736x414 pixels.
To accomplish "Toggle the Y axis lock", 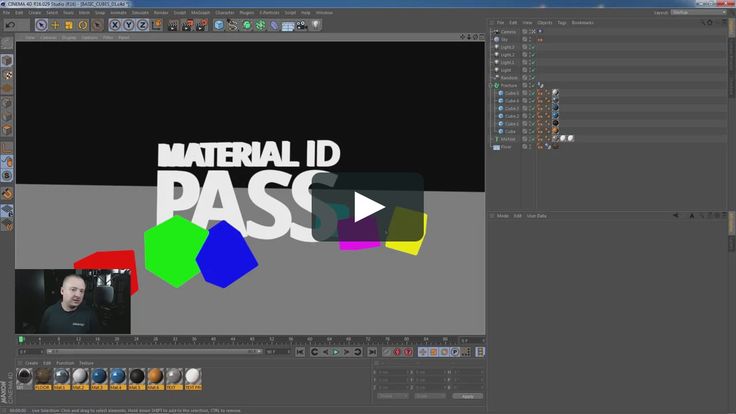I will pos(129,25).
